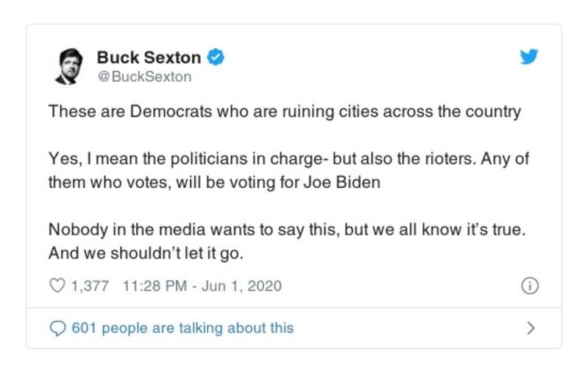Open "601 people are talking about this"
Viewport: 588px width, 378px height.
(x=182, y=328)
